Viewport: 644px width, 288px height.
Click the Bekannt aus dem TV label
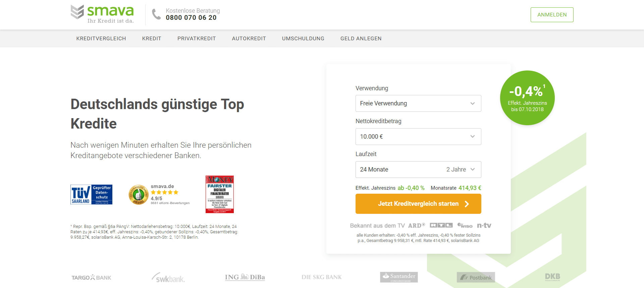(x=377, y=226)
